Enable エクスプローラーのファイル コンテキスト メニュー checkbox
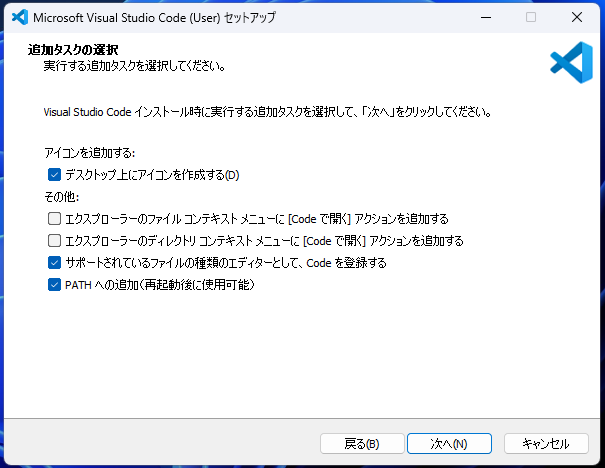605x468 pixels. 54,219
